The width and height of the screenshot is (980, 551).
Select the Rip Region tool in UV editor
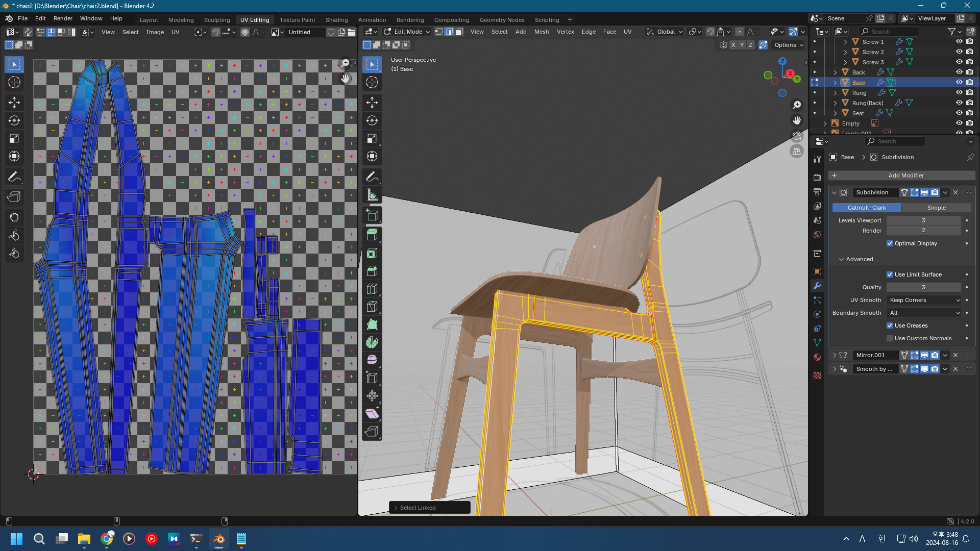click(x=14, y=197)
